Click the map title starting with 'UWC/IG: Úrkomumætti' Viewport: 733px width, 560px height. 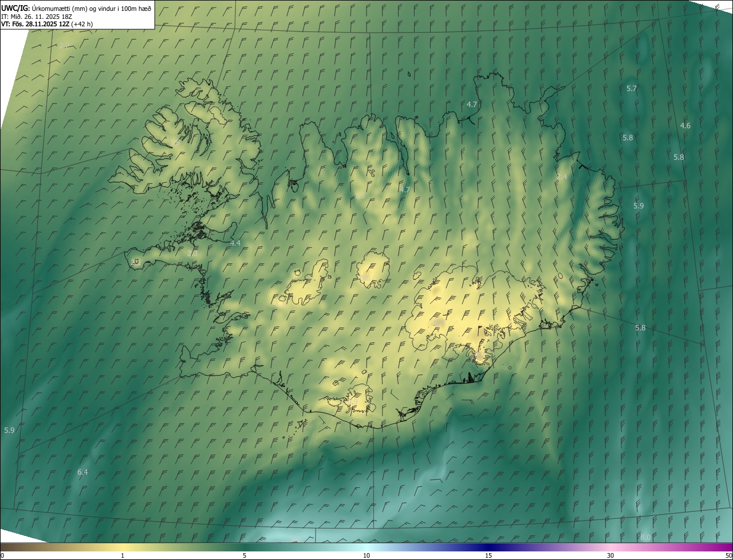[76, 8]
